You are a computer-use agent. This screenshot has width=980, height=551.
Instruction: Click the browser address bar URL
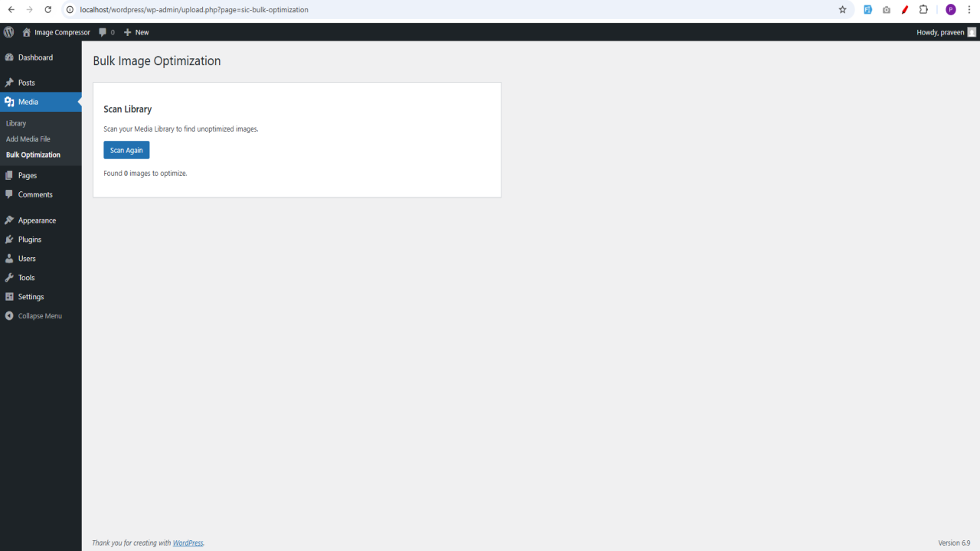tap(194, 10)
